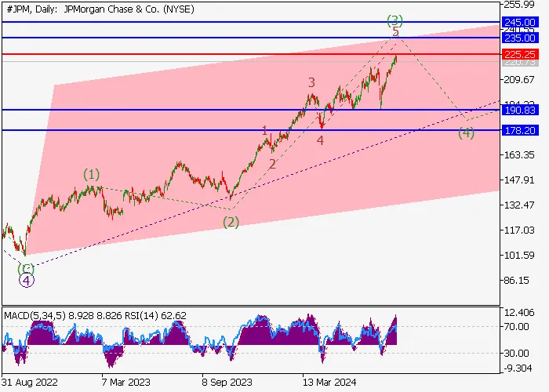Screen dimensions: 549x392
Task: Click the 147.91 price axis value
Action: tap(519, 180)
